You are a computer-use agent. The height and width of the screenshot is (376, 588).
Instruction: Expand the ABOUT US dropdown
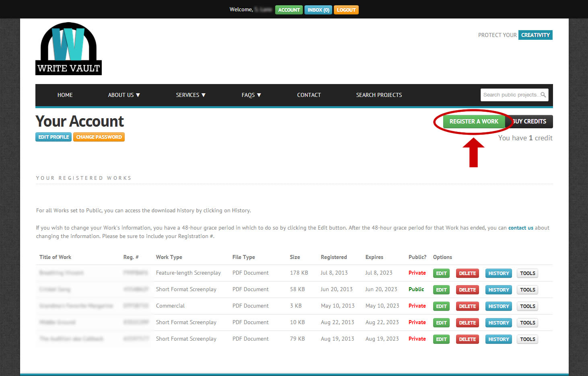[123, 95]
